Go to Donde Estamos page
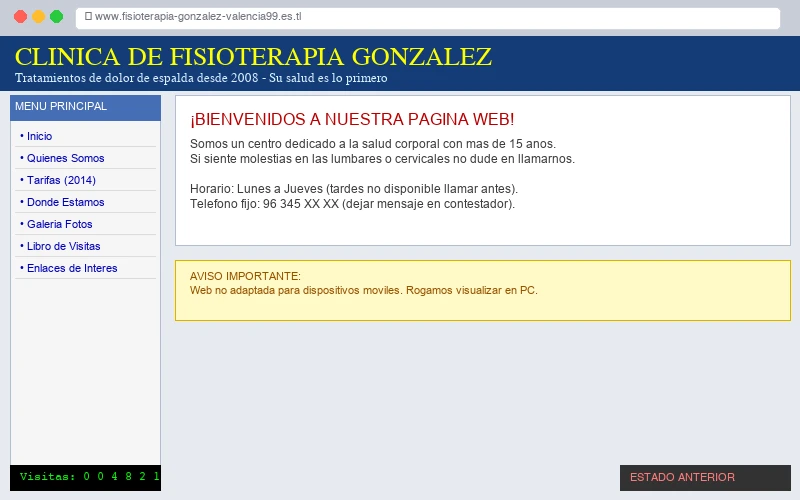This screenshot has height=500, width=800. pyautogui.click(x=65, y=202)
